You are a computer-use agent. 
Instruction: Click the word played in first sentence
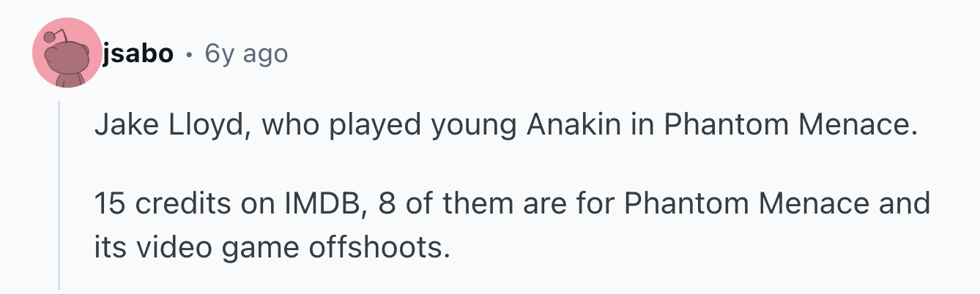pos(376,128)
